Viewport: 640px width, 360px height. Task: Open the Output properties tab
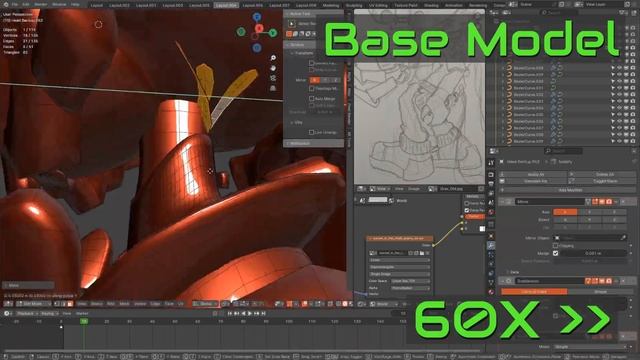pos(491,184)
